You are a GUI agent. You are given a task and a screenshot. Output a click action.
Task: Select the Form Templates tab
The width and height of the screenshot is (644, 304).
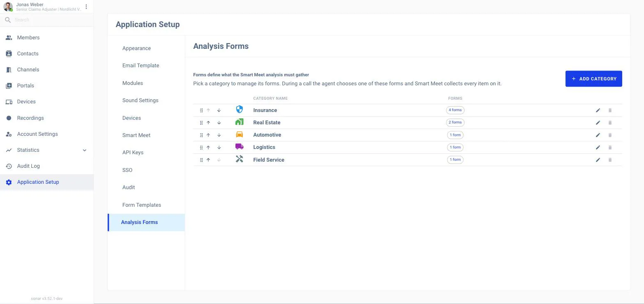pos(146,205)
